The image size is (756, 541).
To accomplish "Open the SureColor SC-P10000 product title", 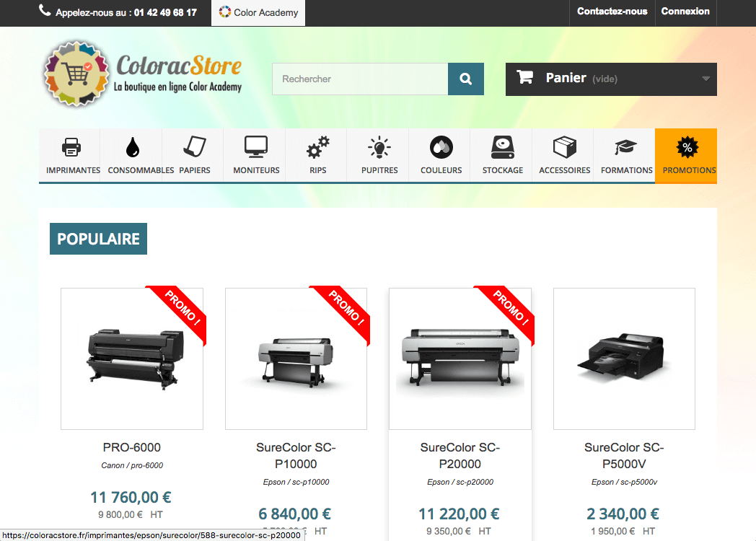I will click(296, 456).
